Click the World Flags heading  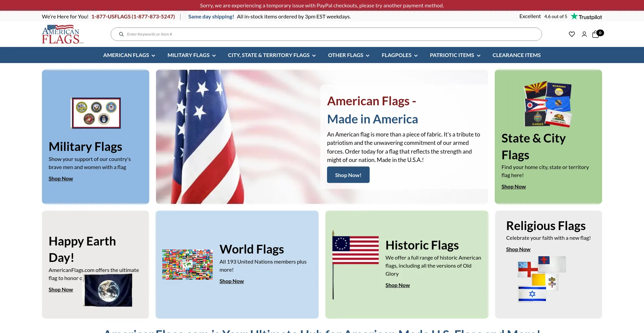252,249
